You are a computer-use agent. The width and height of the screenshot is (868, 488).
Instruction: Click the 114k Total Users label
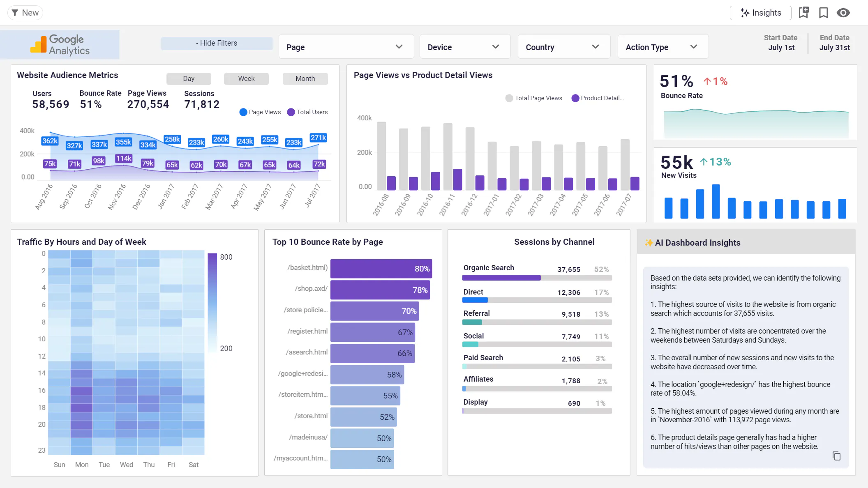pyautogui.click(x=124, y=159)
